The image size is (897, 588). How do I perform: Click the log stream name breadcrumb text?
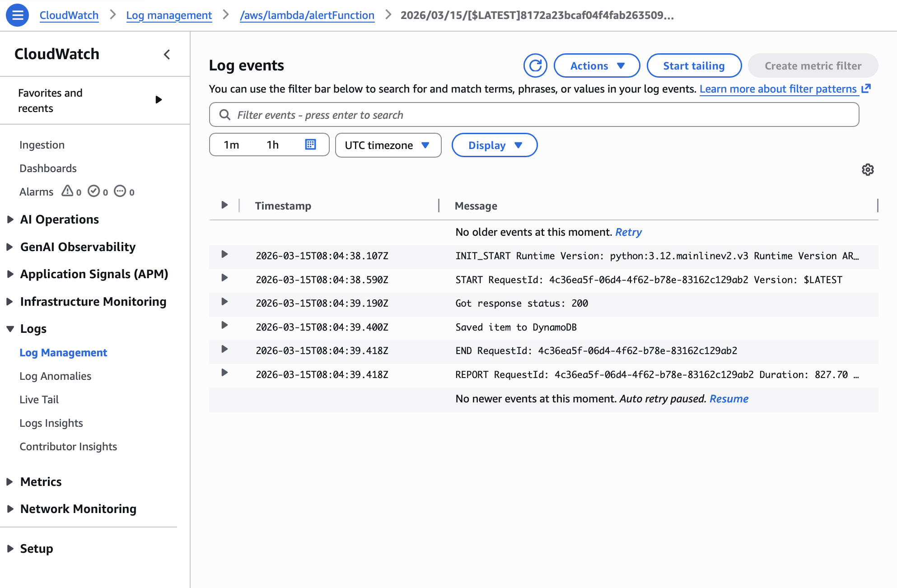tap(537, 15)
